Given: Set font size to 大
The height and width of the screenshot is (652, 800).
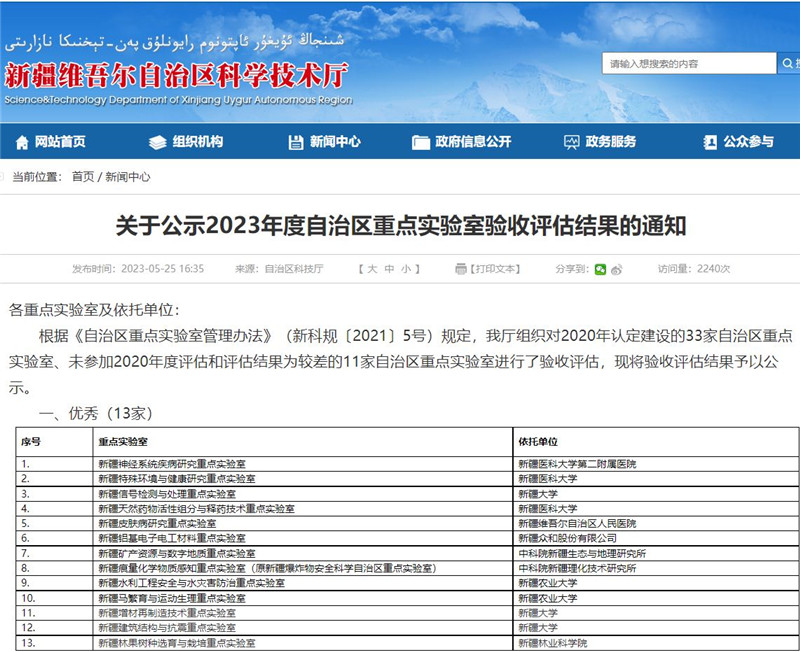Looking at the screenshot, I should point(372,269).
